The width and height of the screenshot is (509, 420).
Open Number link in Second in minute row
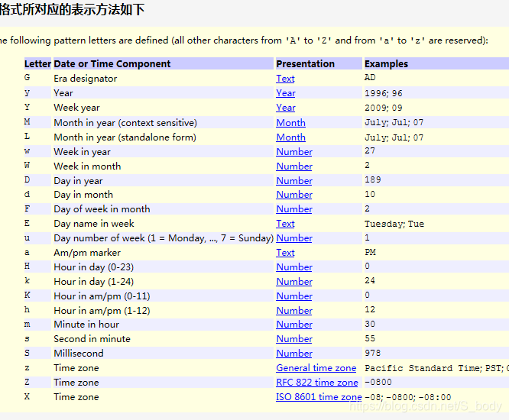[x=294, y=339]
